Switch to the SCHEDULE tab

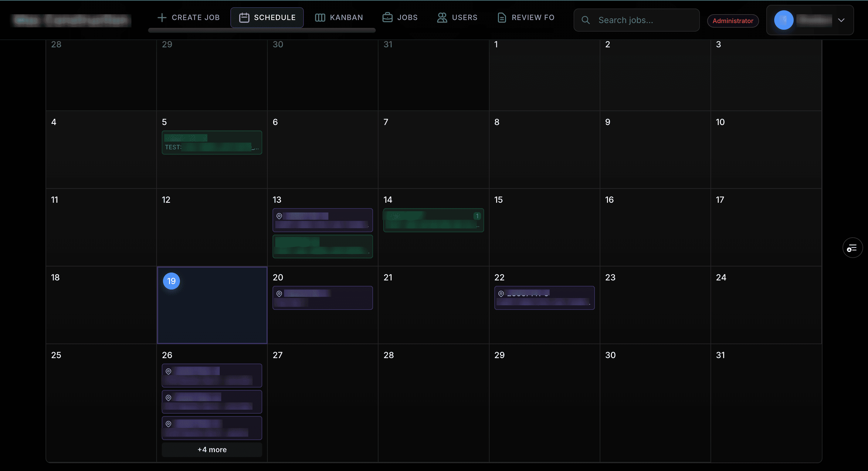[x=267, y=18]
